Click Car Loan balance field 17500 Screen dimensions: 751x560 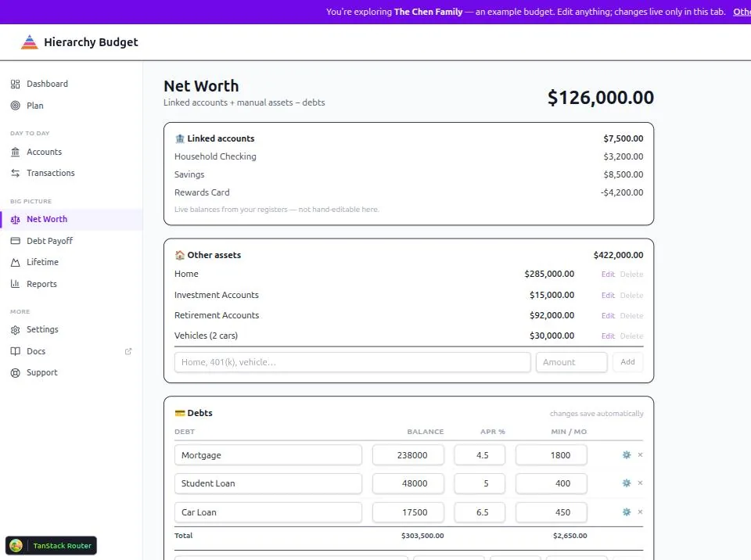pyautogui.click(x=408, y=512)
